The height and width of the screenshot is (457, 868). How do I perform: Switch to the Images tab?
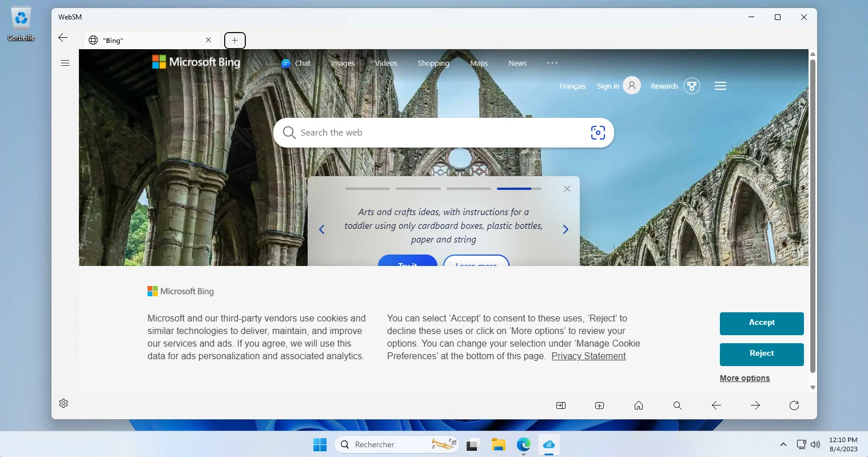click(x=343, y=63)
